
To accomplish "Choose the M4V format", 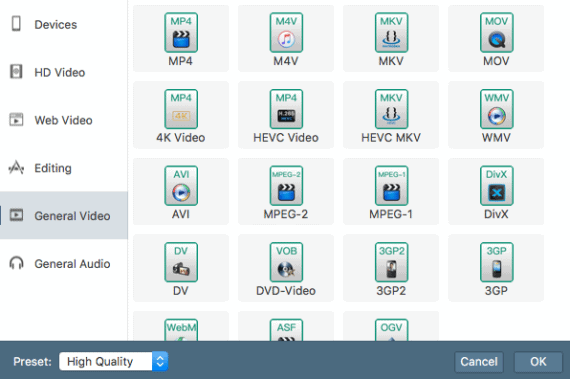I will (286, 39).
